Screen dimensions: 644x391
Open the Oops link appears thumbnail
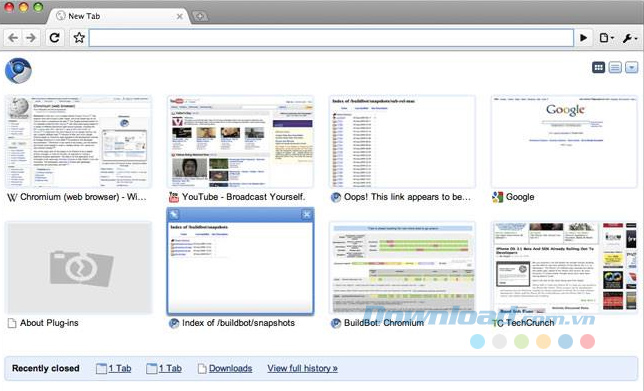point(402,142)
